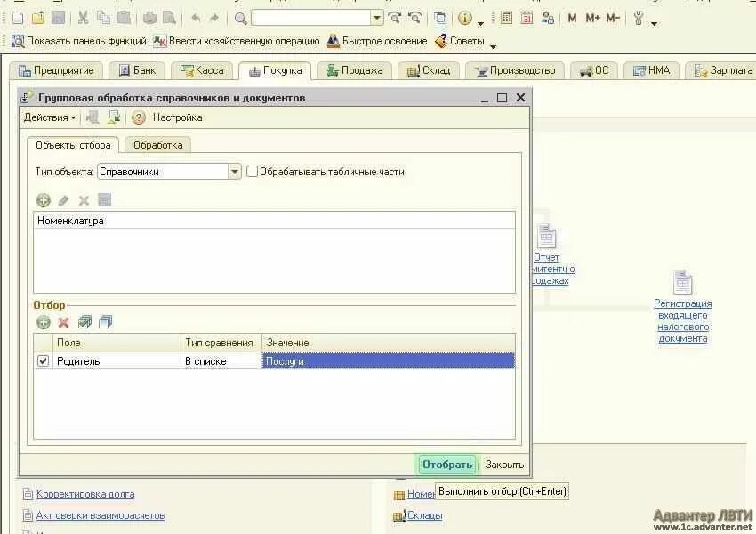Click the Open folder icon in toolbar

point(38,19)
